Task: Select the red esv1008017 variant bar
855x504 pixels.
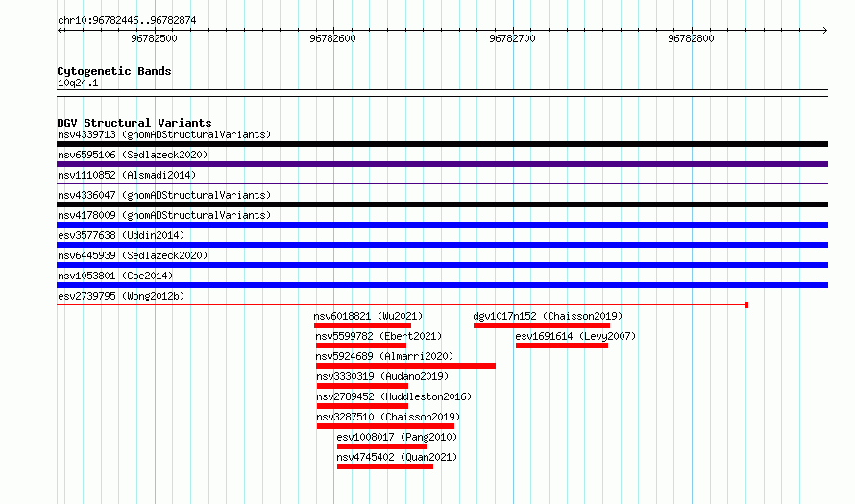Action: (x=382, y=446)
